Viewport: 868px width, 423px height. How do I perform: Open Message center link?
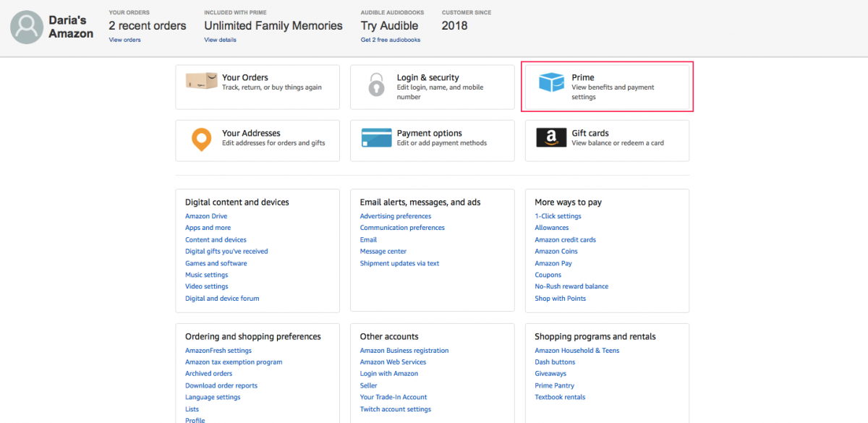pos(383,252)
